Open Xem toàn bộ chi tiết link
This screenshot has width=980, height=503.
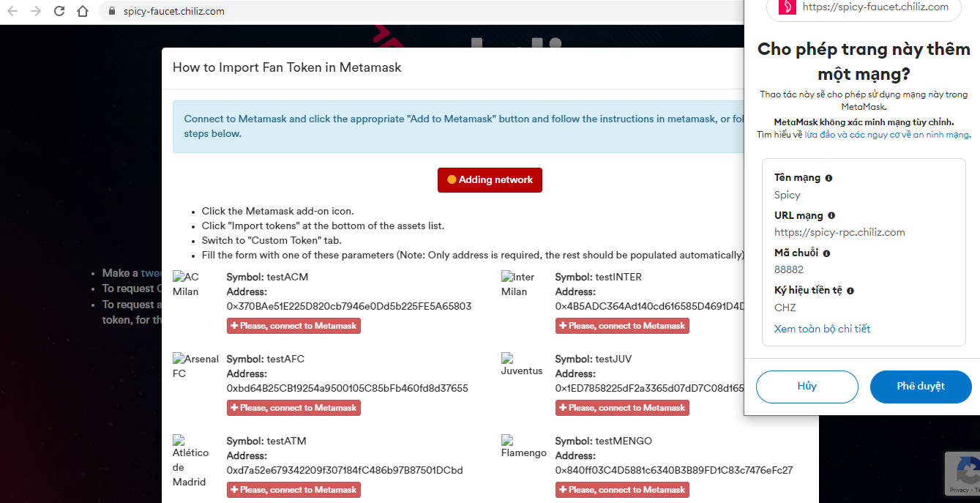tap(822, 329)
